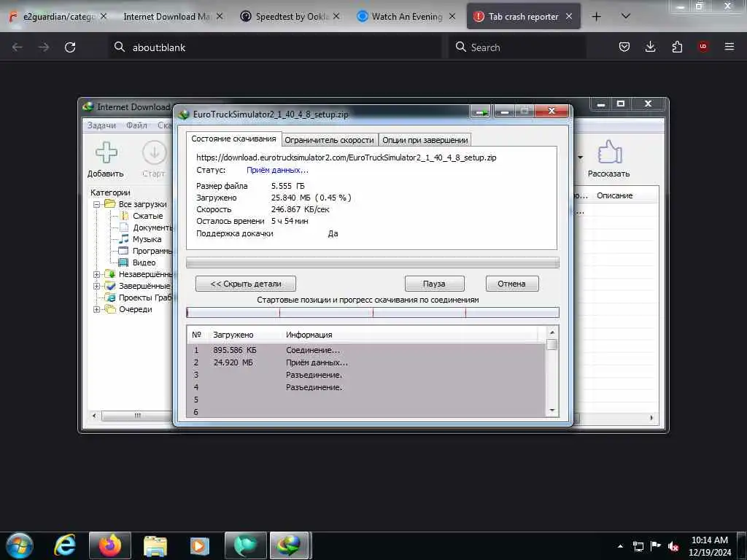
Task: Click the about:blank address bar
Action: tap(275, 47)
